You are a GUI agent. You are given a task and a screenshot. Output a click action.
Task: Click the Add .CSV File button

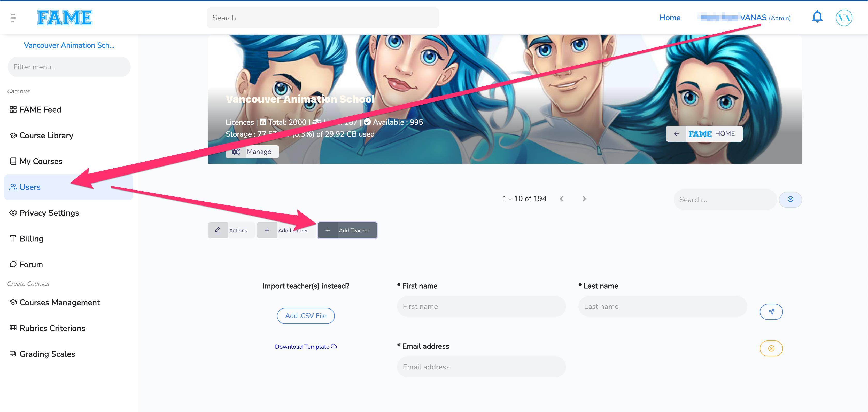(x=306, y=316)
